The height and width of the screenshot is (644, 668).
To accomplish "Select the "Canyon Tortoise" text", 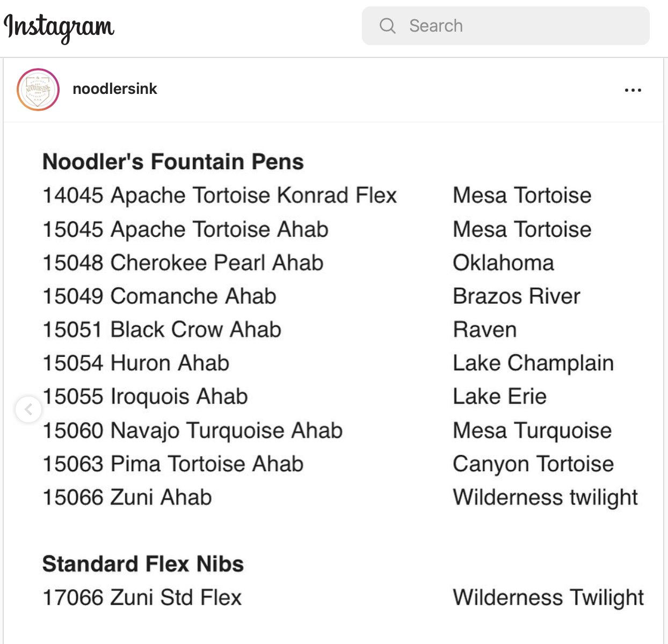I will pos(533,464).
